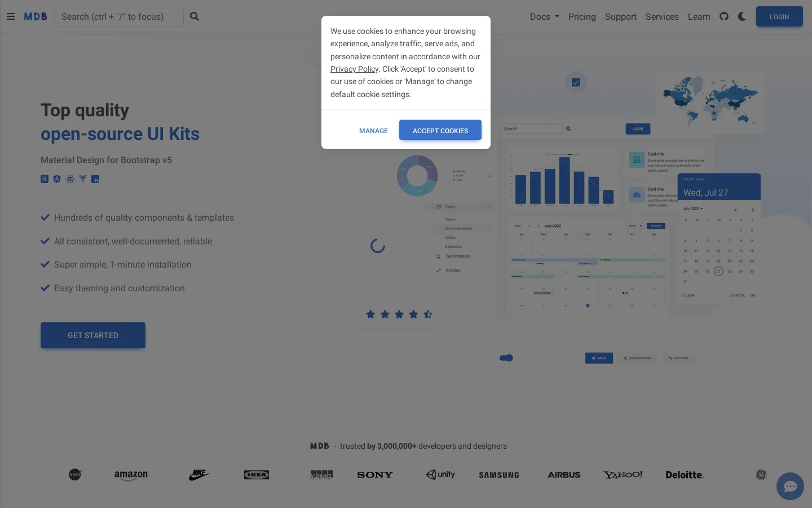Click the NASA logo
Image resolution: width=812 pixels, height=508 pixels.
[75, 475]
